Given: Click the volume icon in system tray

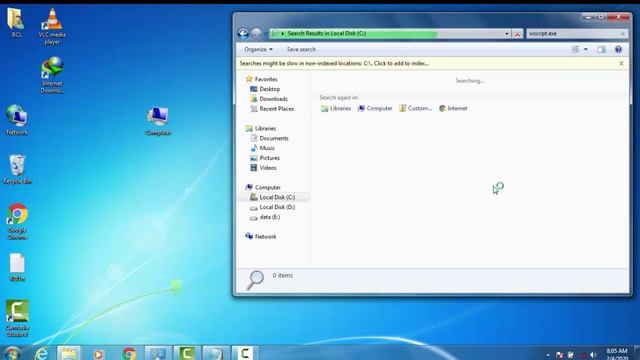Looking at the screenshot, I should pos(593,355).
